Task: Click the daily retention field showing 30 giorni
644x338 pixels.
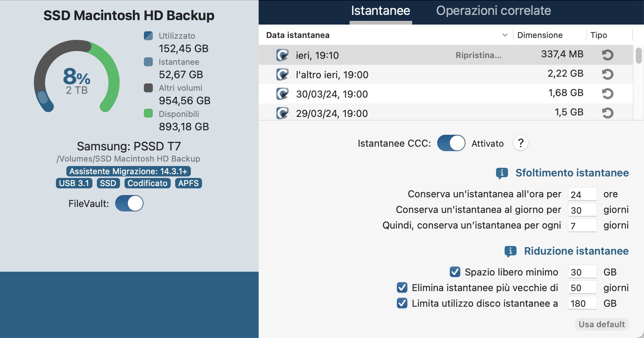Action: coord(582,210)
